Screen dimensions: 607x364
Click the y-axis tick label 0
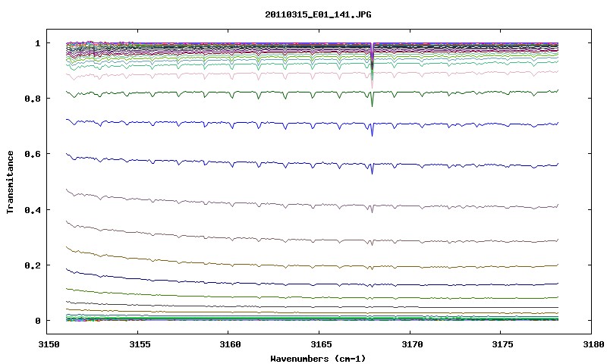[x=37, y=321]
